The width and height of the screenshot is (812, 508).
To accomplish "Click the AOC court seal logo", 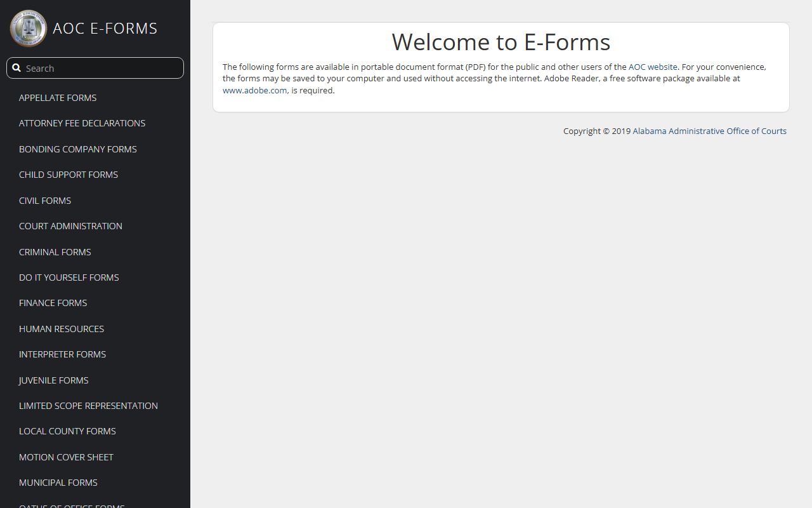I will tap(29, 28).
